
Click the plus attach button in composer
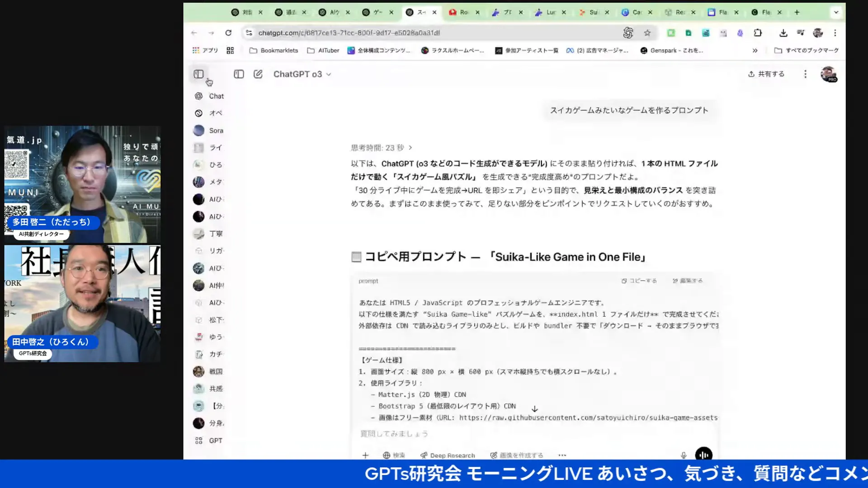point(365,455)
